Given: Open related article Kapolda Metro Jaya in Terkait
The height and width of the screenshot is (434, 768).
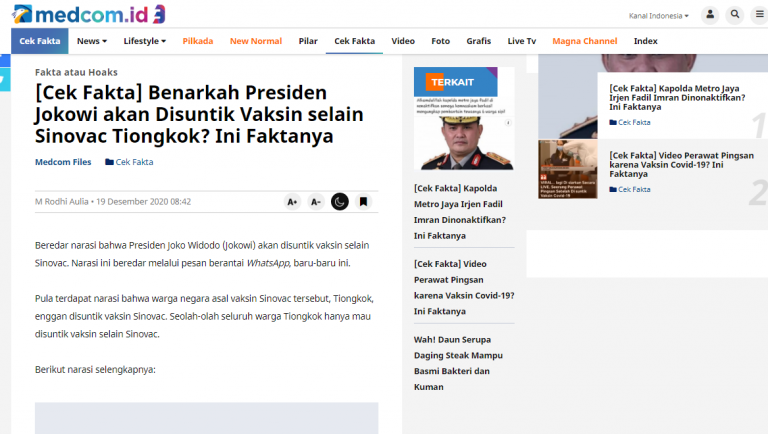Looking at the screenshot, I should tap(459, 212).
